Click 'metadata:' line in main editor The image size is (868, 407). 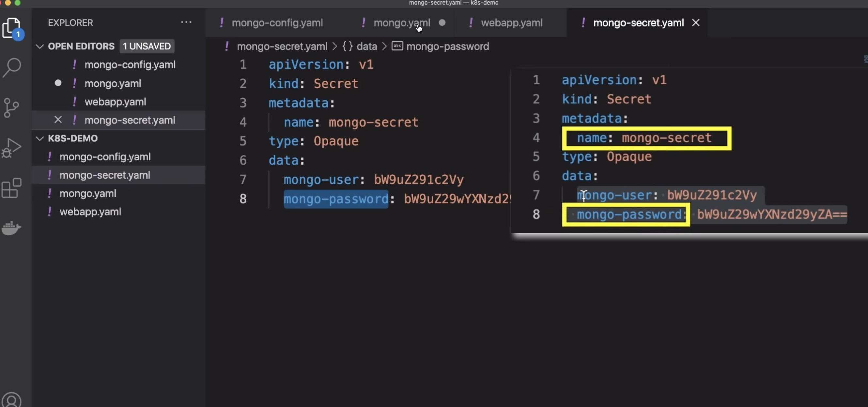click(302, 103)
